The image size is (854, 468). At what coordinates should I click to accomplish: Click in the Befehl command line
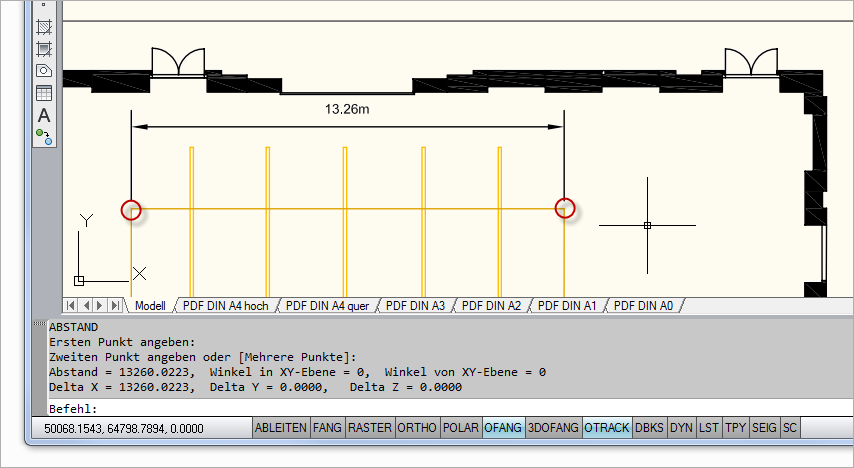coord(400,409)
